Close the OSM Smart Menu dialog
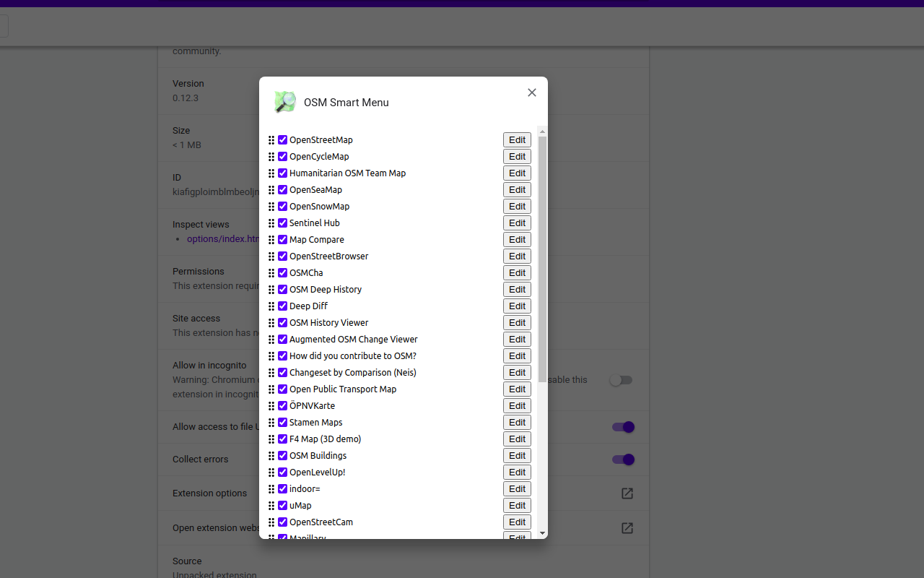Screen dimensions: 924x578 (532, 92)
